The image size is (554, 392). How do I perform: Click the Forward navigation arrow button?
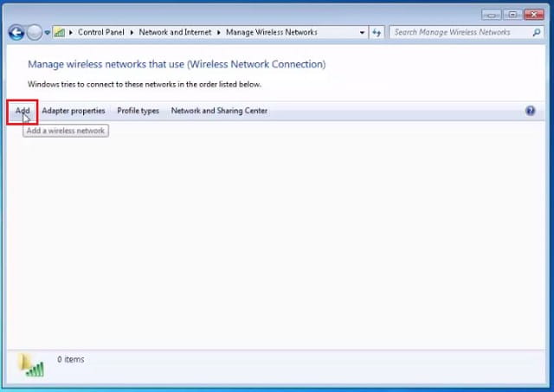(35, 33)
